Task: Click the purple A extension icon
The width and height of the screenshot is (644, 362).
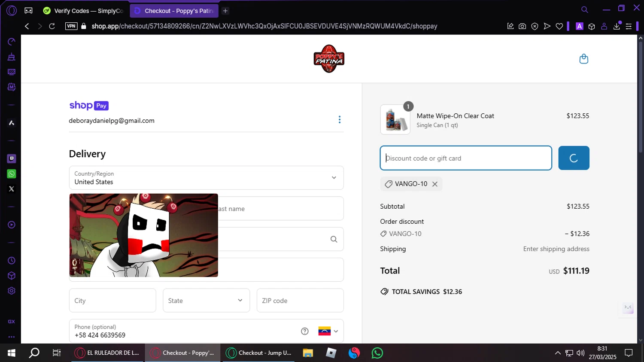Action: 580,26
